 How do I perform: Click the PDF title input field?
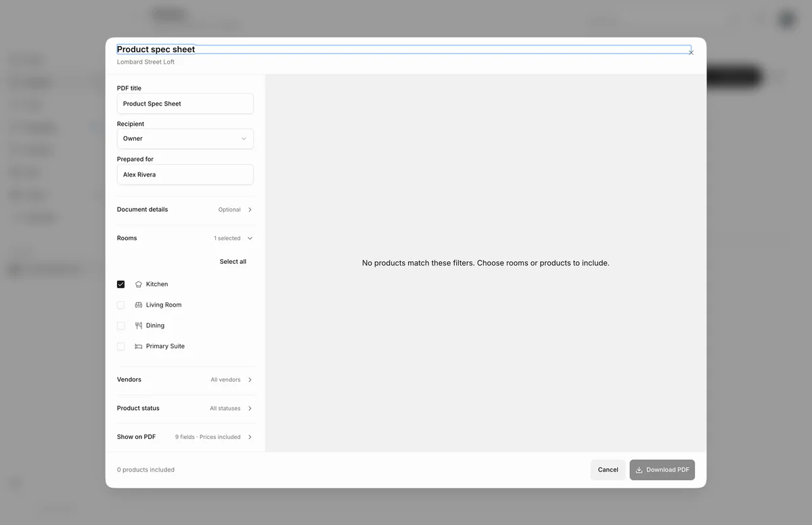pyautogui.click(x=185, y=104)
